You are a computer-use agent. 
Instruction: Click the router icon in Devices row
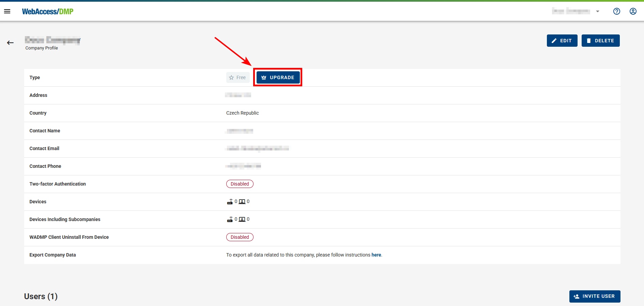(x=230, y=202)
